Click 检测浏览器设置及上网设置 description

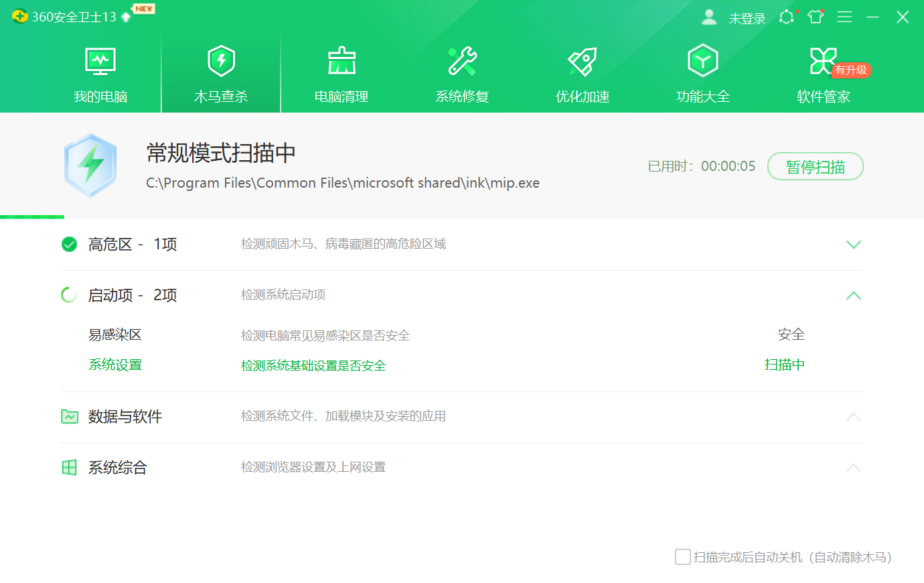[x=313, y=467]
